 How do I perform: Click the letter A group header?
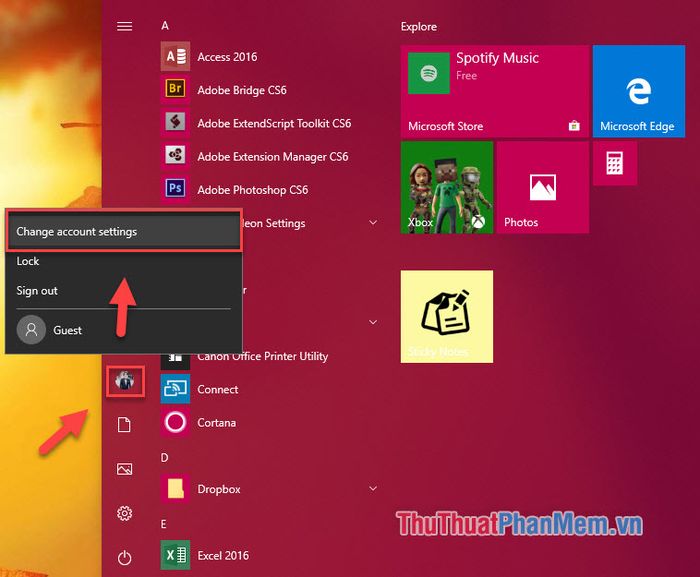[165, 26]
